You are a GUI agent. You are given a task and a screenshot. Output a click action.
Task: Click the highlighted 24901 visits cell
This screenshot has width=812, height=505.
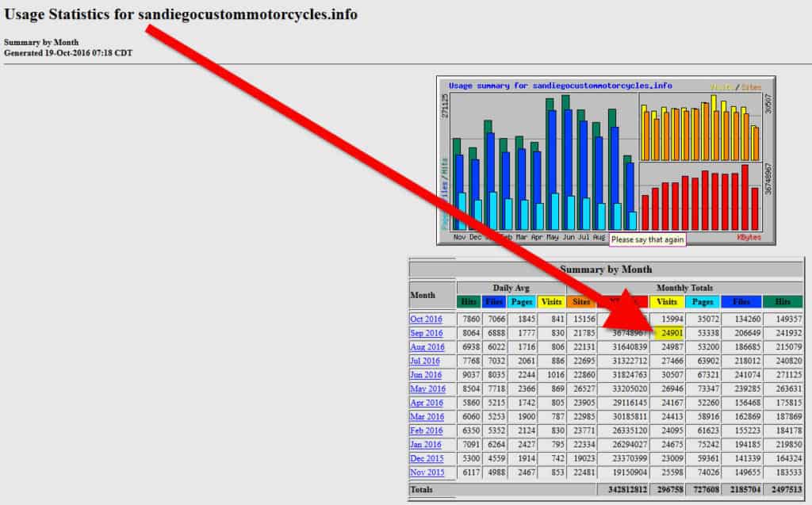667,333
